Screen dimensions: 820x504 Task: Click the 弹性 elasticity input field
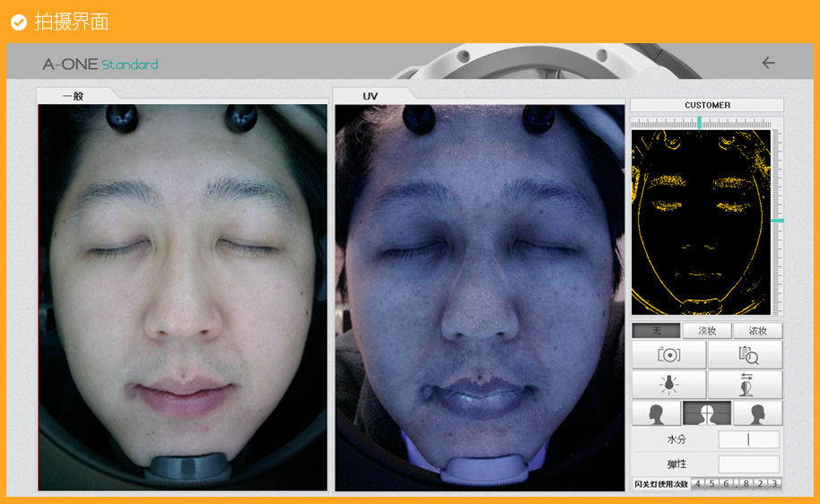point(749,464)
